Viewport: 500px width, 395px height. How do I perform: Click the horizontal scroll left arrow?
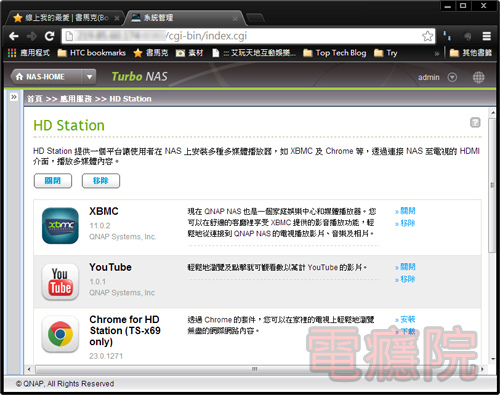[29, 369]
